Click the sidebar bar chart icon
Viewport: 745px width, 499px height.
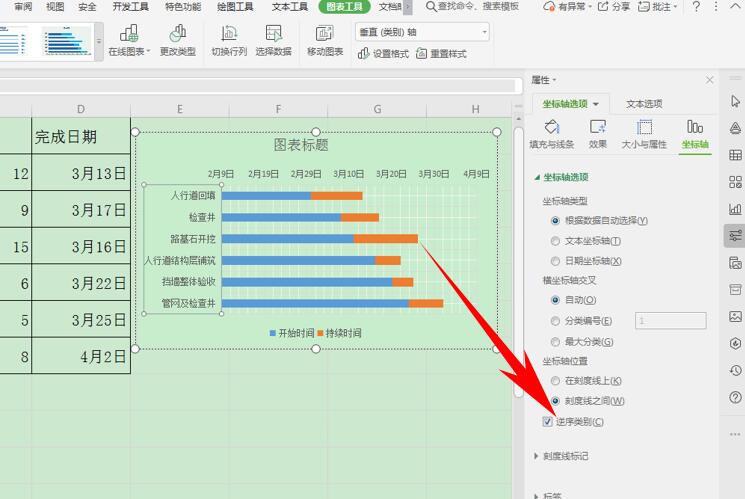click(735, 209)
